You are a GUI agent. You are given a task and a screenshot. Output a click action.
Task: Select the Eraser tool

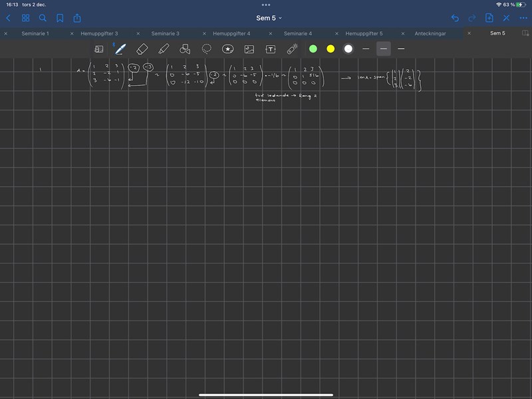[142, 49]
